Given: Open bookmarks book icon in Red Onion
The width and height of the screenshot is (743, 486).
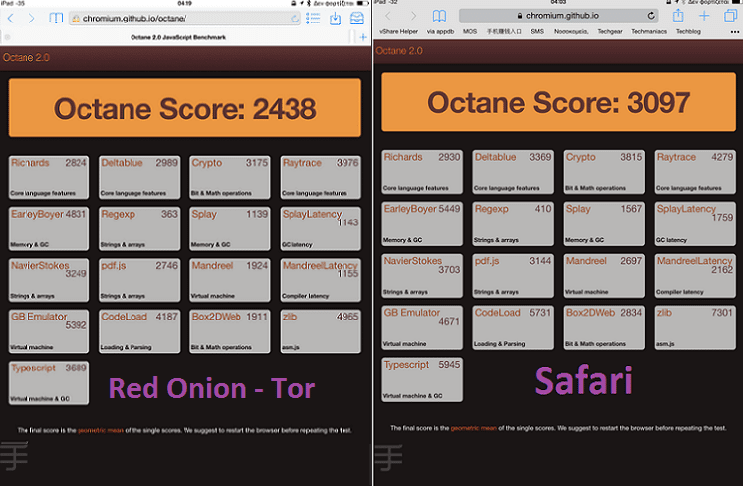Looking at the screenshot, I should (56, 18).
